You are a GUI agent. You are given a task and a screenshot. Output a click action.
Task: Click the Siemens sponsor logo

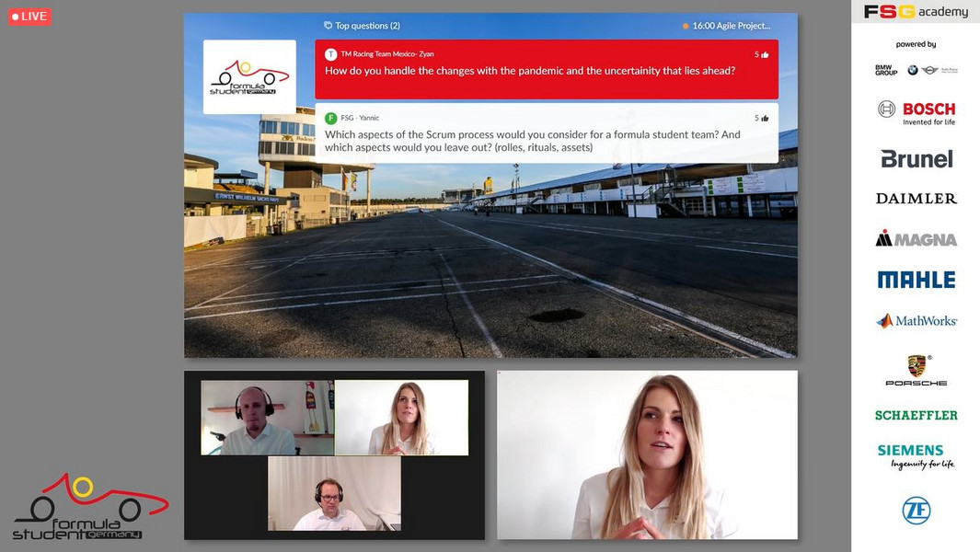[x=916, y=456]
